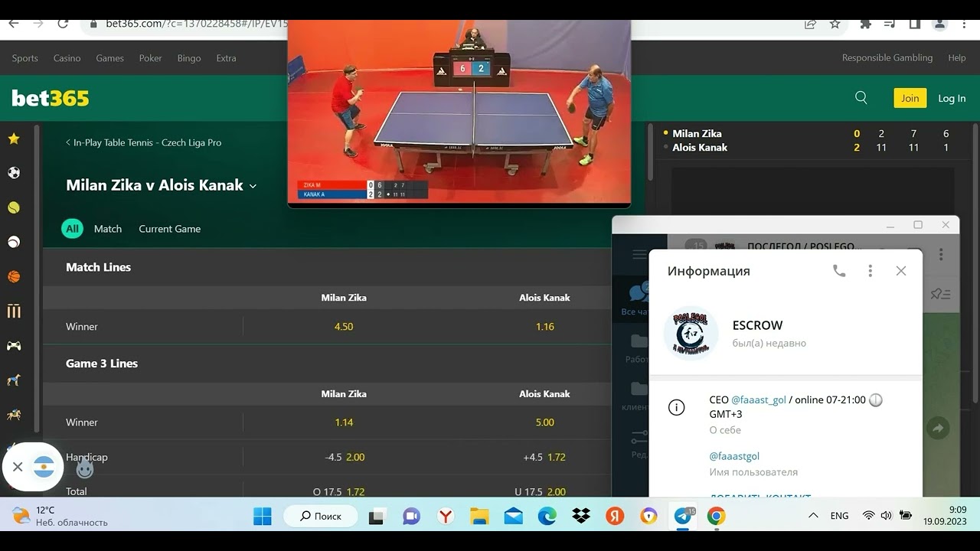
Task: Open Bingo in the top navigation
Action: 189,58
